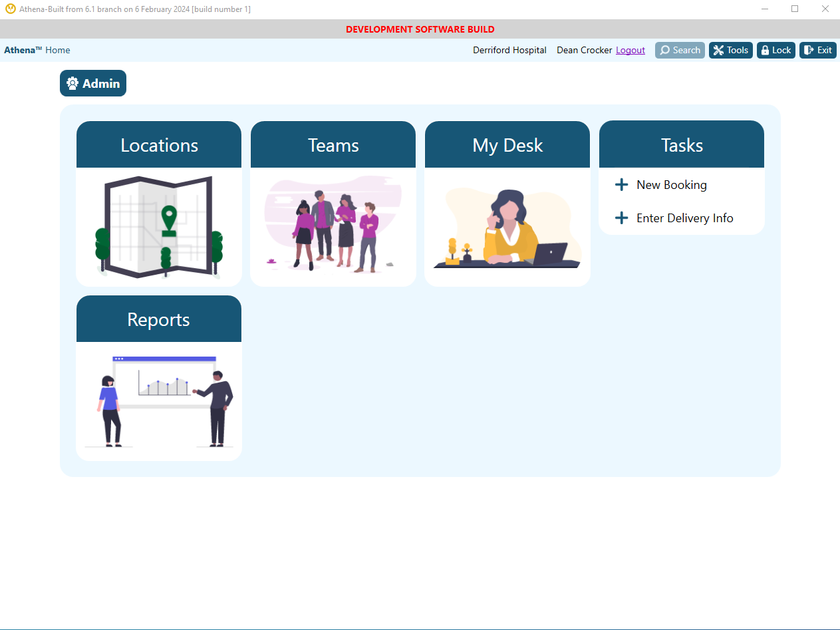Choose the Enter Delivery Info task

(x=685, y=218)
